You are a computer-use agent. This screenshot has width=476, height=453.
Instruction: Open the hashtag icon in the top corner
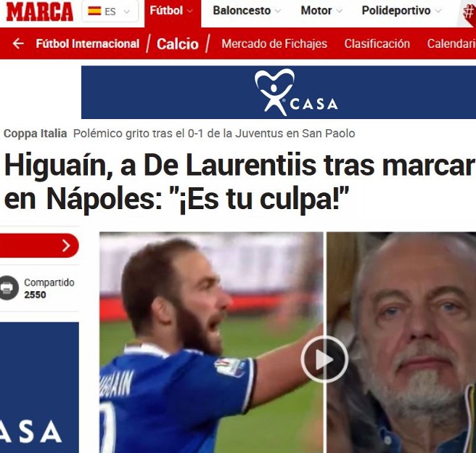pyautogui.click(x=469, y=12)
